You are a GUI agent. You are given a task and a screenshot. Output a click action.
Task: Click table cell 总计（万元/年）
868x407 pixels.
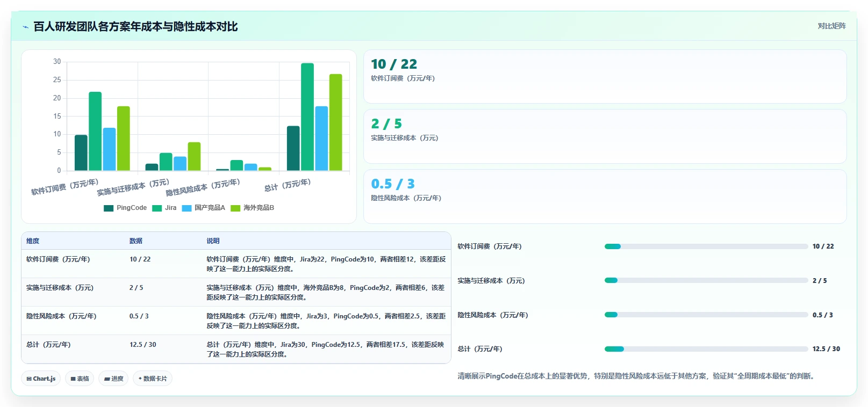pyautogui.click(x=48, y=345)
